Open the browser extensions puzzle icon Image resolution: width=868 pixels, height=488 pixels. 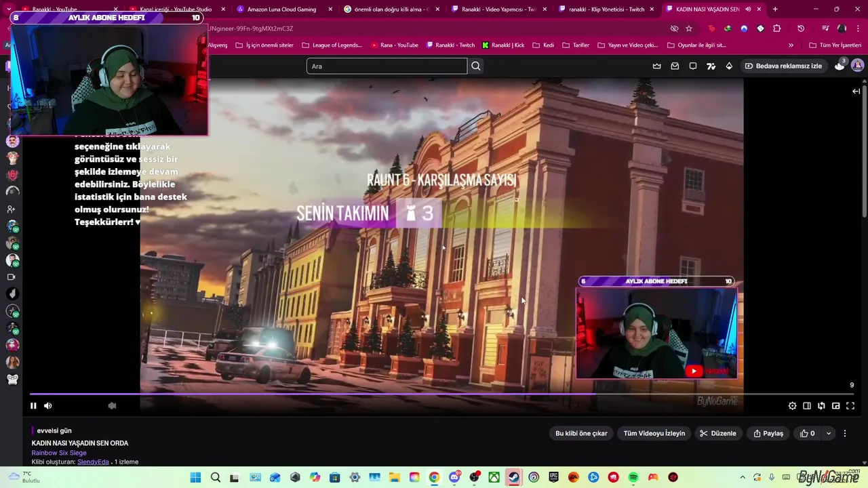(777, 28)
